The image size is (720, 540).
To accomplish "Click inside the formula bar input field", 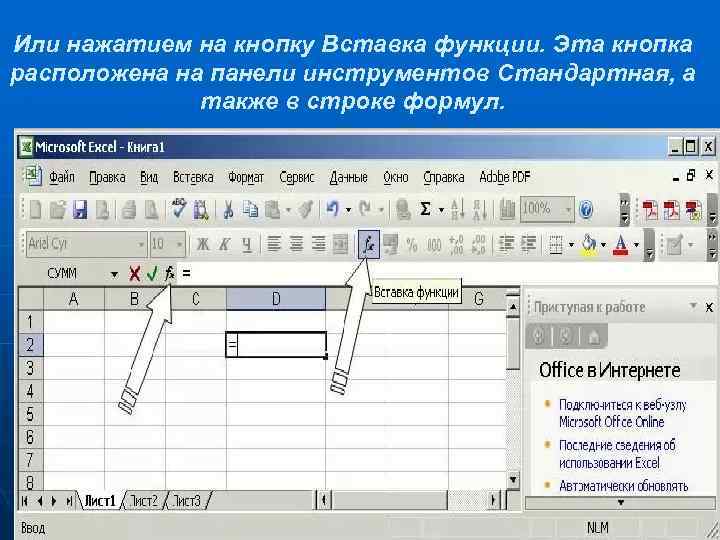I will [x=450, y=274].
